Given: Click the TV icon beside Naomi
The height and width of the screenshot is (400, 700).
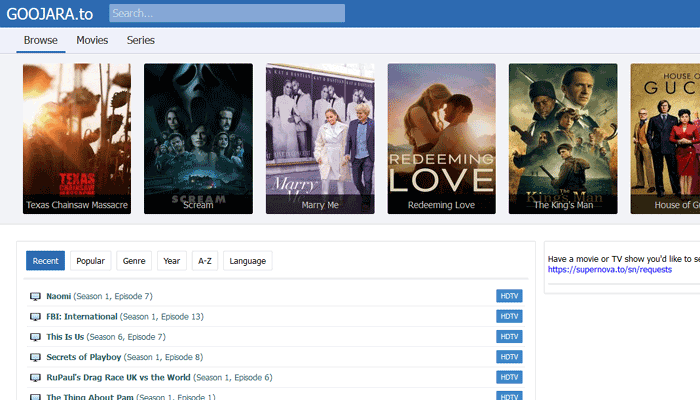Looking at the screenshot, I should (x=35, y=296).
